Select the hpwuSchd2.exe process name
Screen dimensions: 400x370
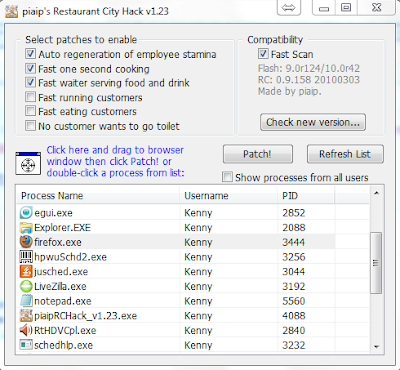[x=70, y=257]
